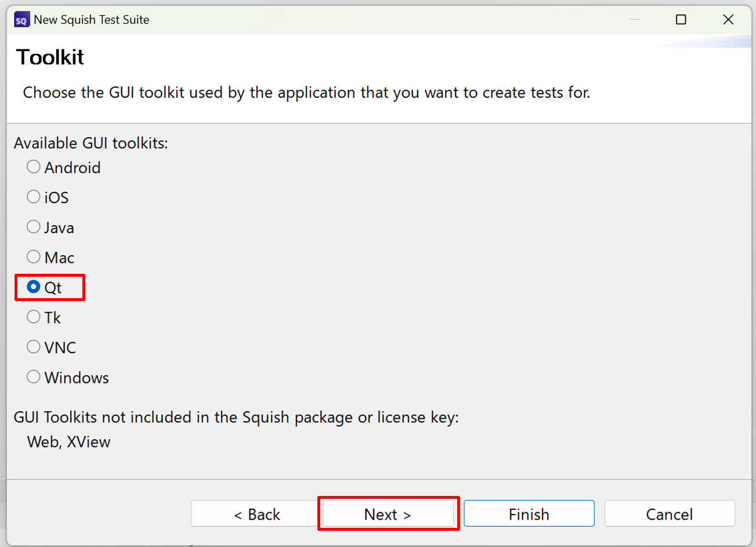The width and height of the screenshot is (756, 547).
Task: Minimize the New Squish Test Suite dialog
Action: (x=635, y=20)
